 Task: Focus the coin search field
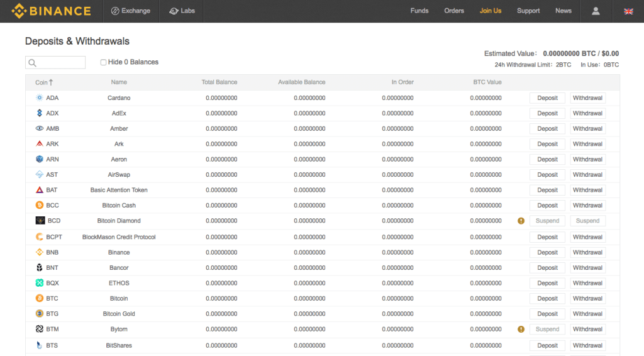pos(55,62)
